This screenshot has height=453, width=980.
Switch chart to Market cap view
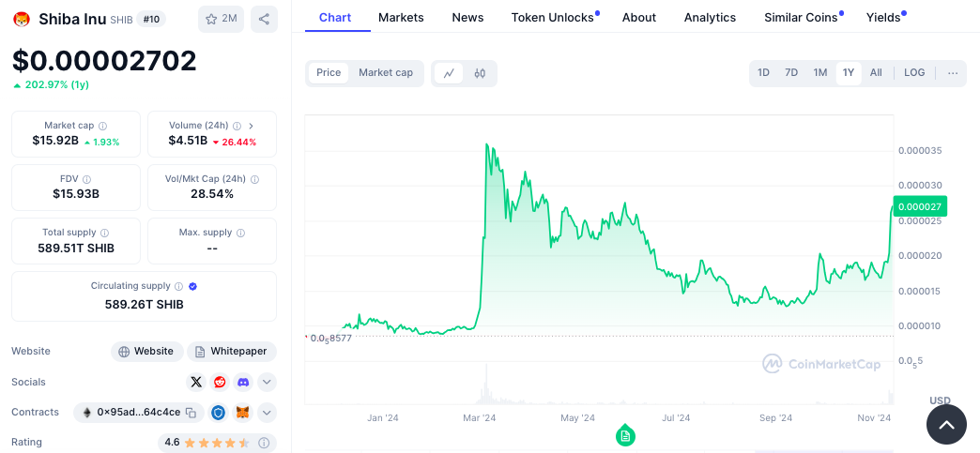[386, 72]
